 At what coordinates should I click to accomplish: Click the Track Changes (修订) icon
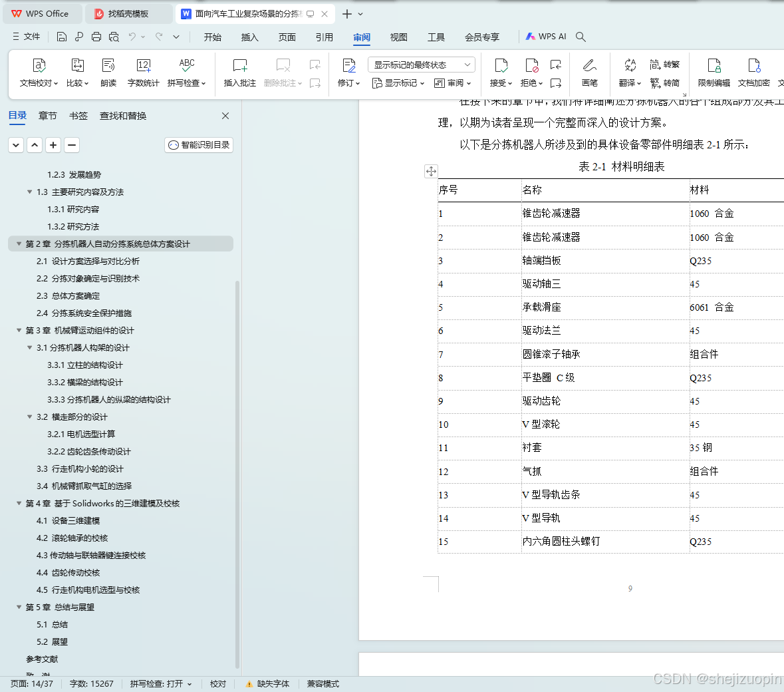pyautogui.click(x=349, y=66)
